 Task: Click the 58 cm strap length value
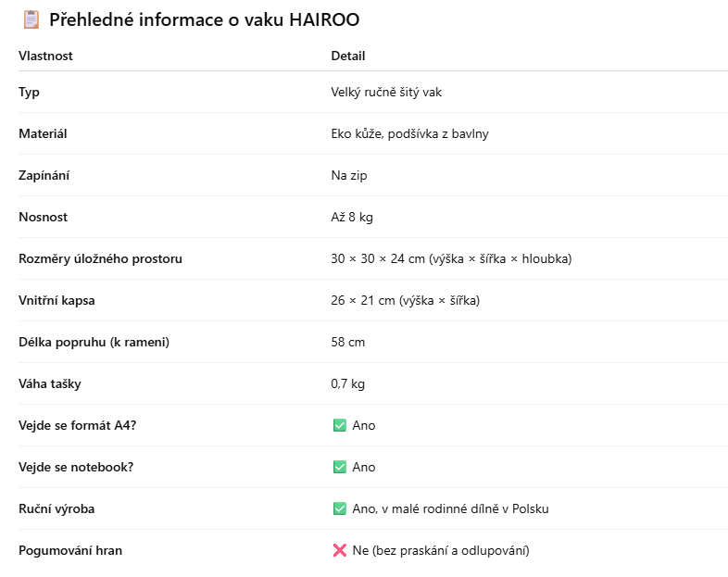click(x=347, y=343)
